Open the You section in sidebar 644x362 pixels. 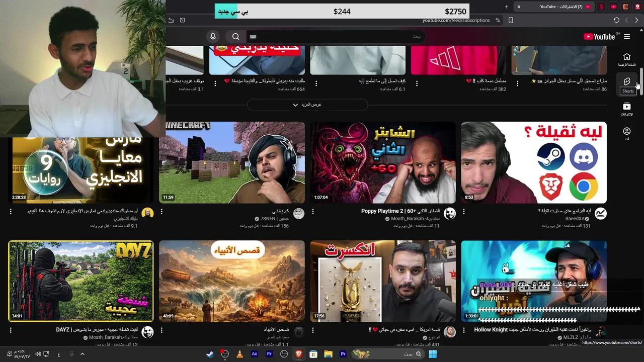[627, 134]
